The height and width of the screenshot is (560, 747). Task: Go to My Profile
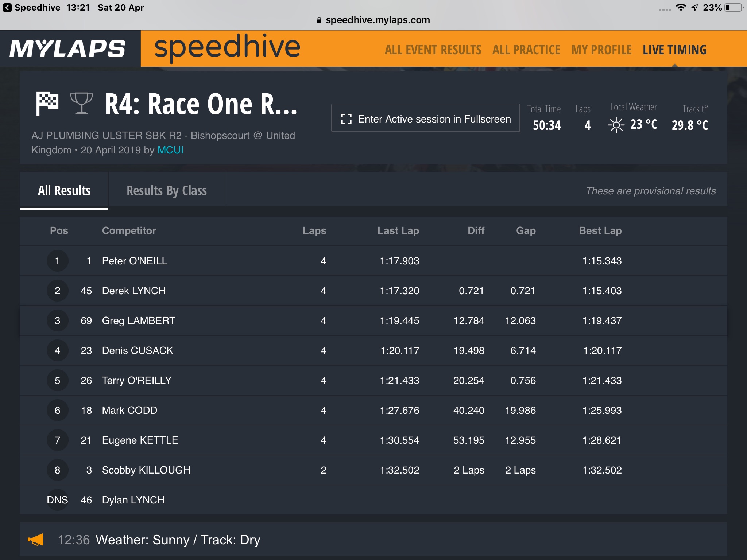tap(601, 50)
